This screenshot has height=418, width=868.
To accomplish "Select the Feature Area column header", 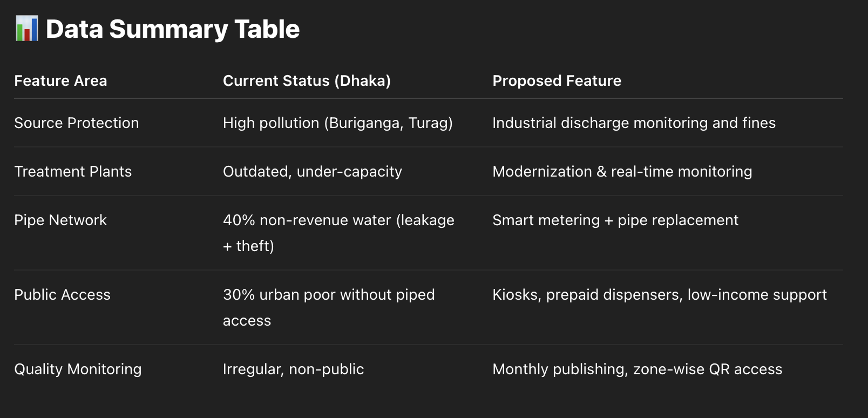I will click(60, 81).
